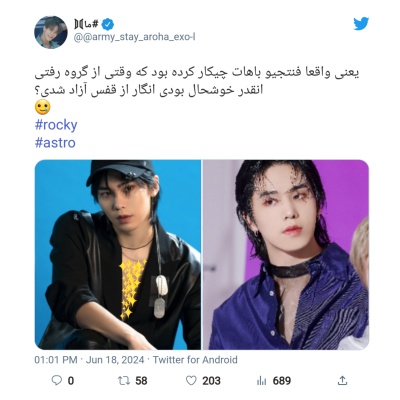
Task: Open the #astro hashtag
Action: point(55,143)
